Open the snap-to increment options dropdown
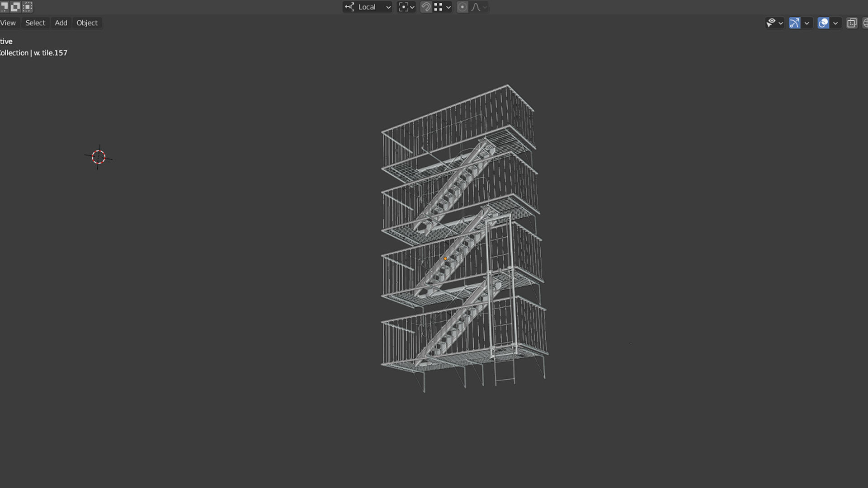868x488 pixels. pos(443,7)
